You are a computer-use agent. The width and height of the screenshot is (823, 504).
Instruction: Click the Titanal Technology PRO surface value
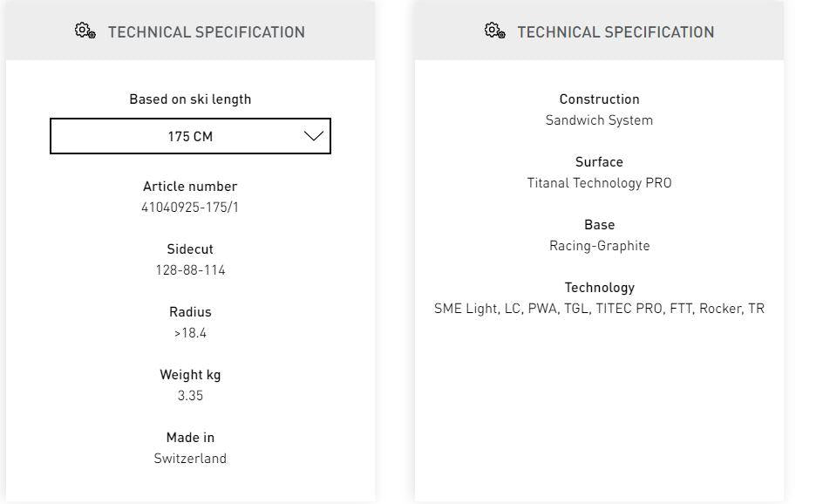[599, 183]
